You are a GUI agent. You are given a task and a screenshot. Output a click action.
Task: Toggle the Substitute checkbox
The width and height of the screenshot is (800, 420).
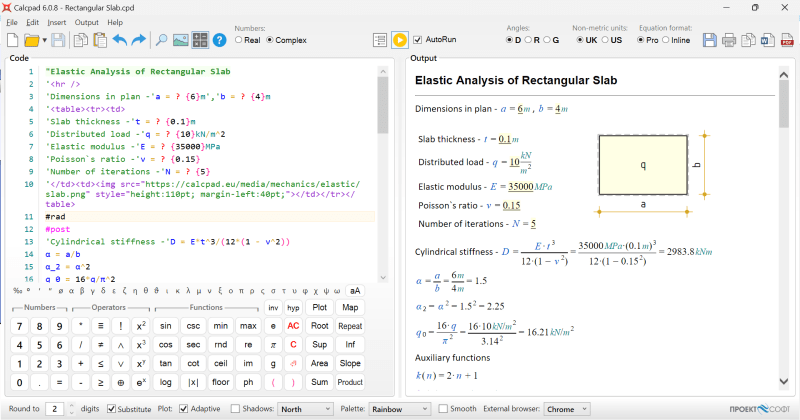tap(111, 409)
